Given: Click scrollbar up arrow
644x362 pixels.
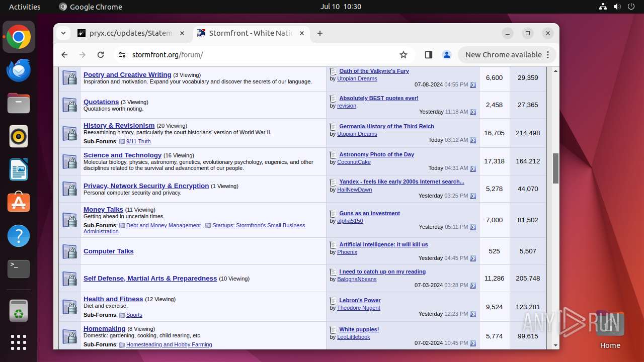Looking at the screenshot, I should [x=555, y=71].
